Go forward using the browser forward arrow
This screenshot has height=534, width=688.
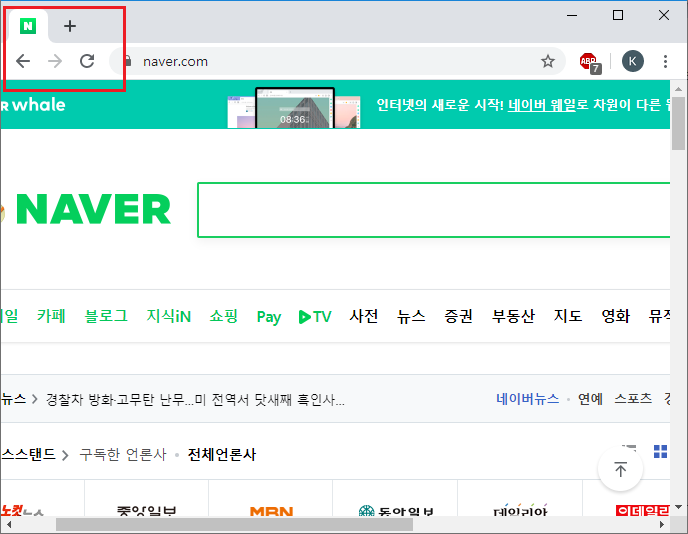pyautogui.click(x=55, y=61)
